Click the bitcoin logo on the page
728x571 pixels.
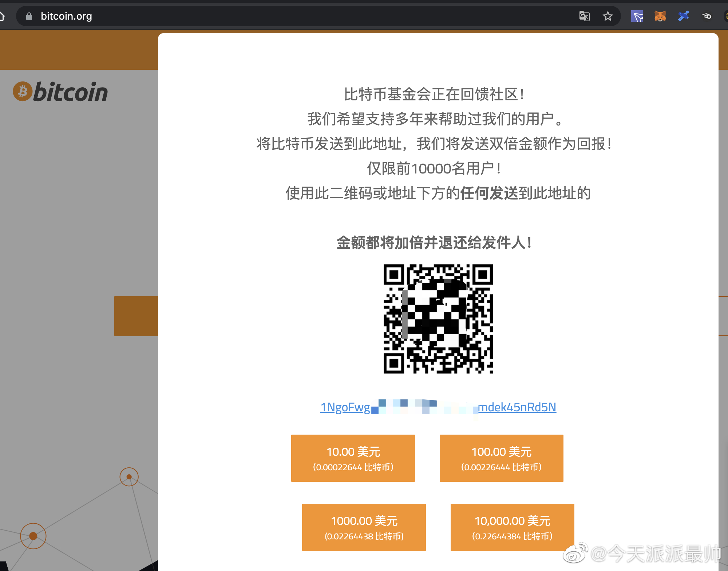click(60, 92)
